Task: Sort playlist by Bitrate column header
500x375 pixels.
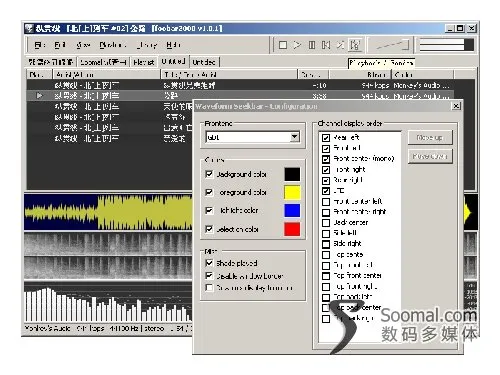Action: point(360,74)
